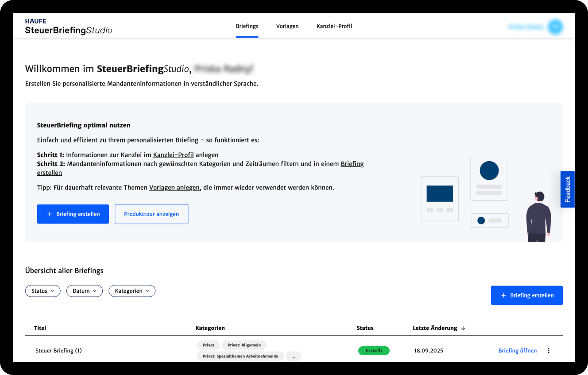Image resolution: width=588 pixels, height=375 pixels.
Task: Open the blurred user avatar in the header
Action: (555, 27)
